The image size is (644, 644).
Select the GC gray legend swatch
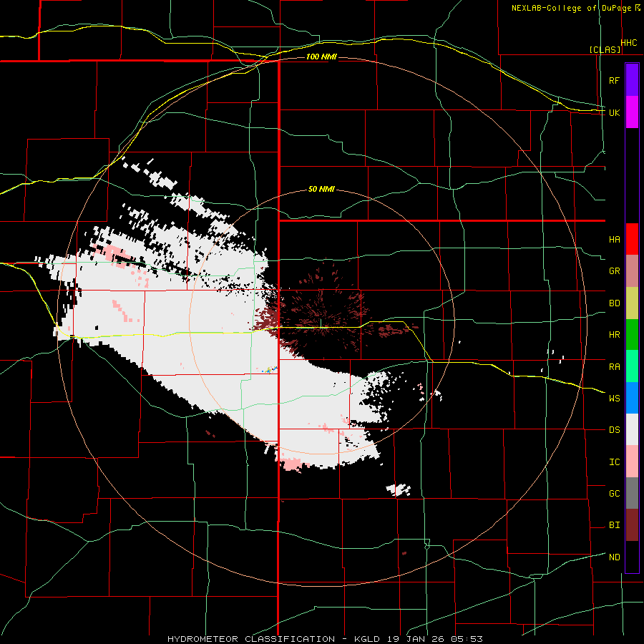point(632,493)
